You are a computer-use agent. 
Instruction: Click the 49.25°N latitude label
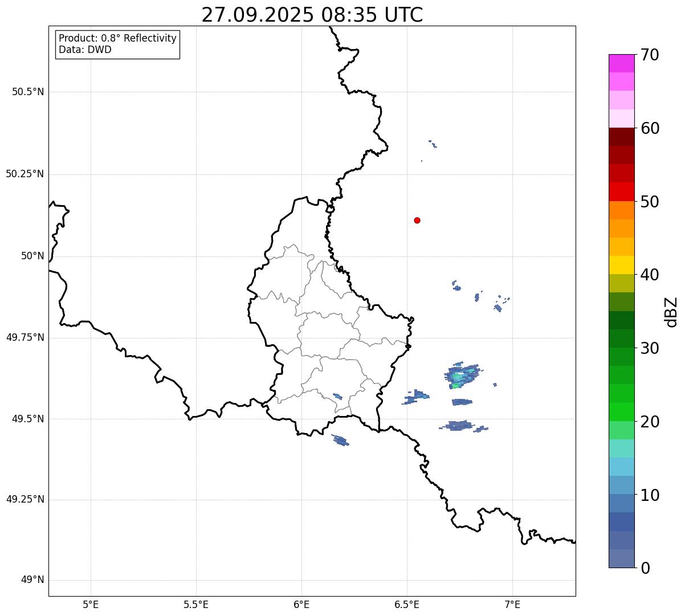[25, 499]
